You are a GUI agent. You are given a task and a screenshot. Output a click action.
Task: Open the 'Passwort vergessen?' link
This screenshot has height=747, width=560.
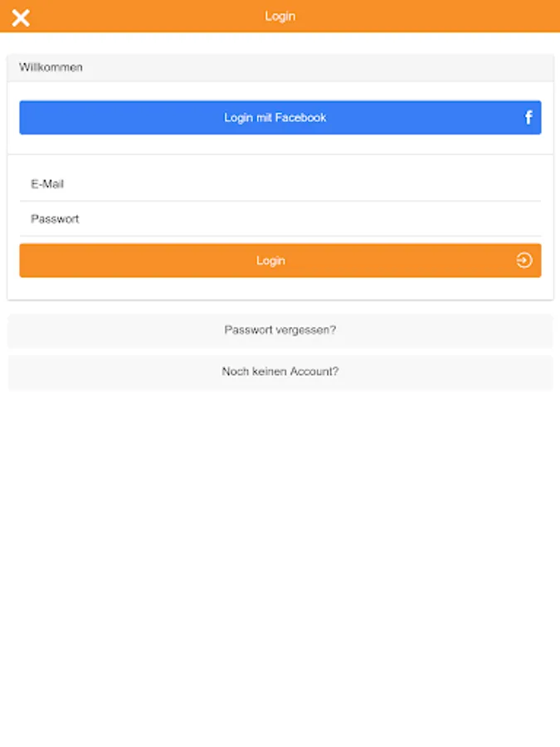point(280,330)
